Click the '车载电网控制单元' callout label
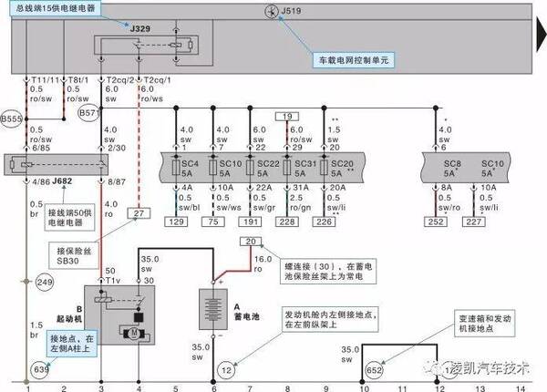The width and height of the screenshot is (547, 392). [x=353, y=60]
